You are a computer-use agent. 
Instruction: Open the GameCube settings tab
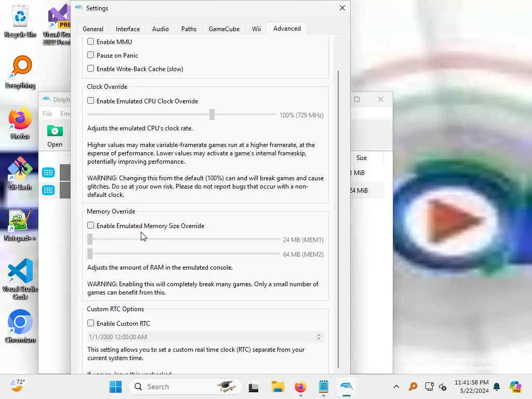point(224,29)
